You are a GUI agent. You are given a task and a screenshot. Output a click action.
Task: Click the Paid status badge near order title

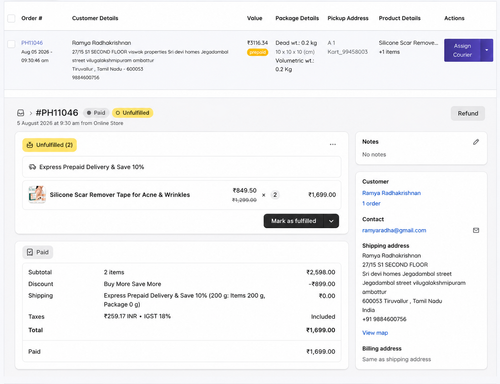[96, 113]
